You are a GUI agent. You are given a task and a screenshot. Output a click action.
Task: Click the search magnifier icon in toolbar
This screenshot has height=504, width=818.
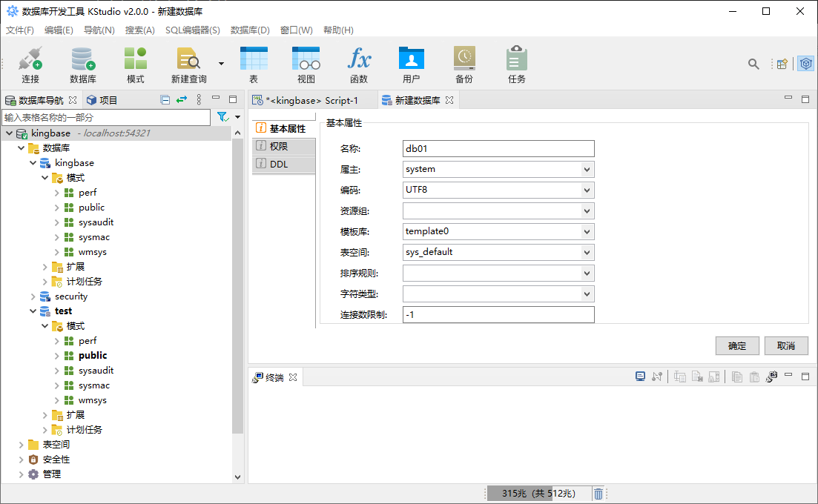pyautogui.click(x=753, y=64)
